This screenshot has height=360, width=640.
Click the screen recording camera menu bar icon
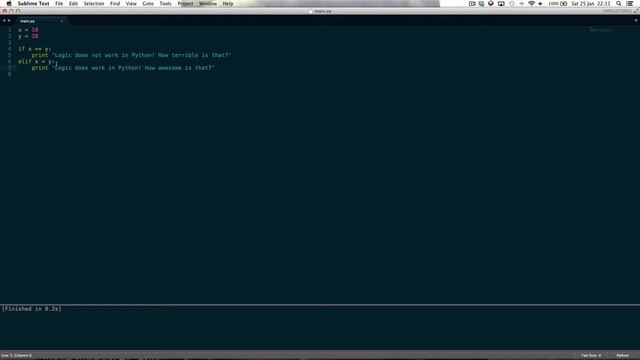(472, 4)
